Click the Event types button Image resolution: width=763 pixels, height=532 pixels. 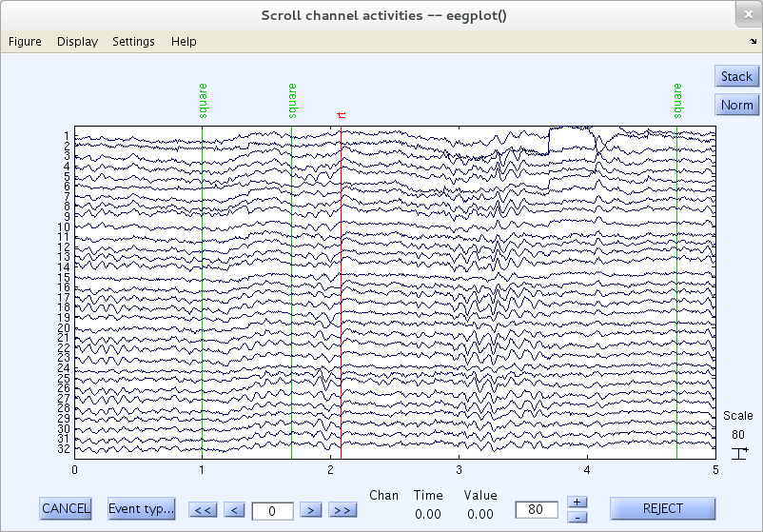(142, 508)
